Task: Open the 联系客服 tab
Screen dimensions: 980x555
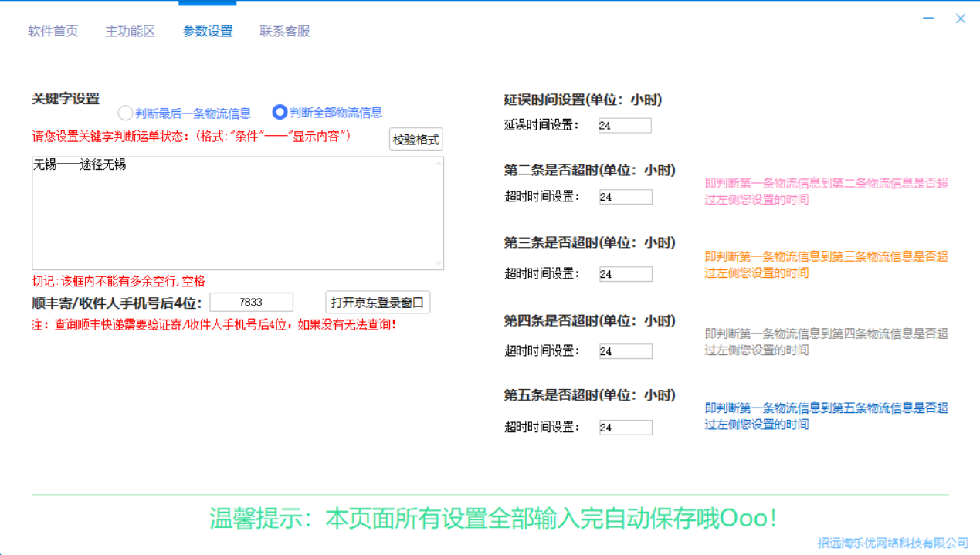Action: pyautogui.click(x=285, y=32)
